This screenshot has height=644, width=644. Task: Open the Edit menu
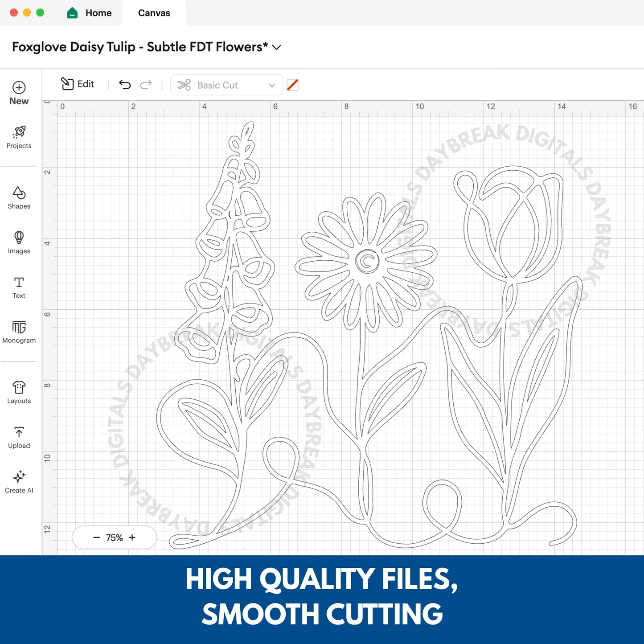coord(78,84)
